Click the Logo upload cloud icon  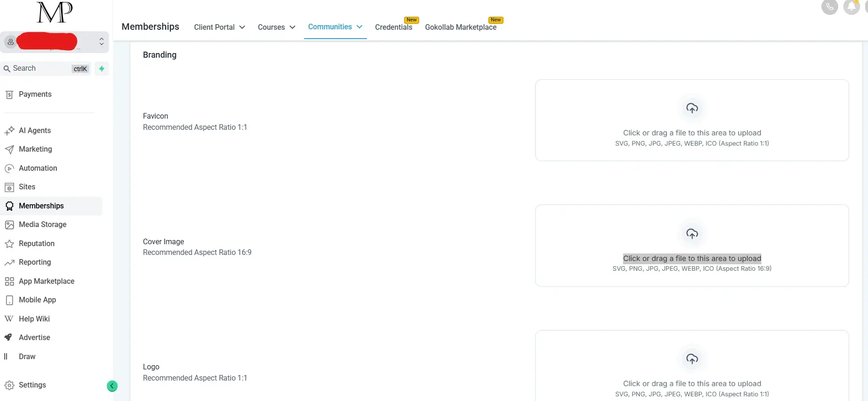(x=692, y=359)
